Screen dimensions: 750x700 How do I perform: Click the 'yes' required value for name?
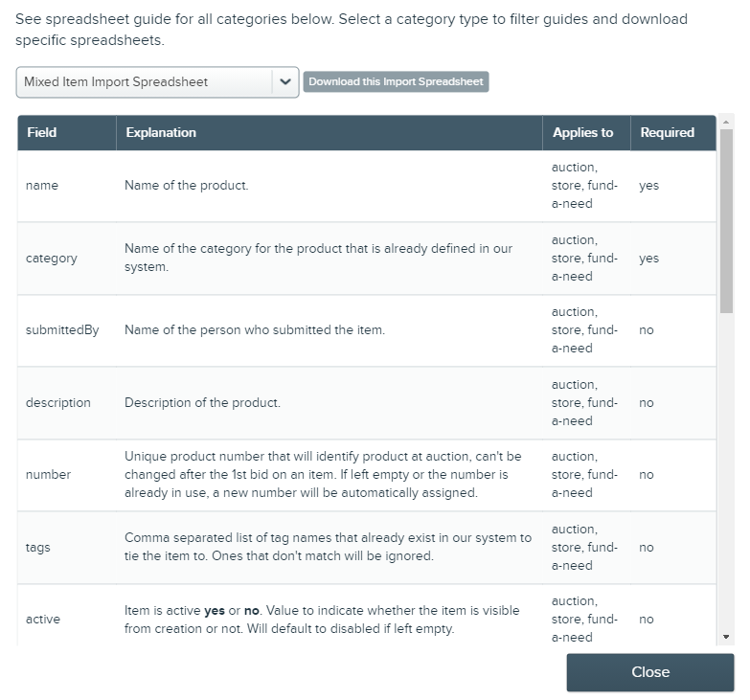point(648,186)
